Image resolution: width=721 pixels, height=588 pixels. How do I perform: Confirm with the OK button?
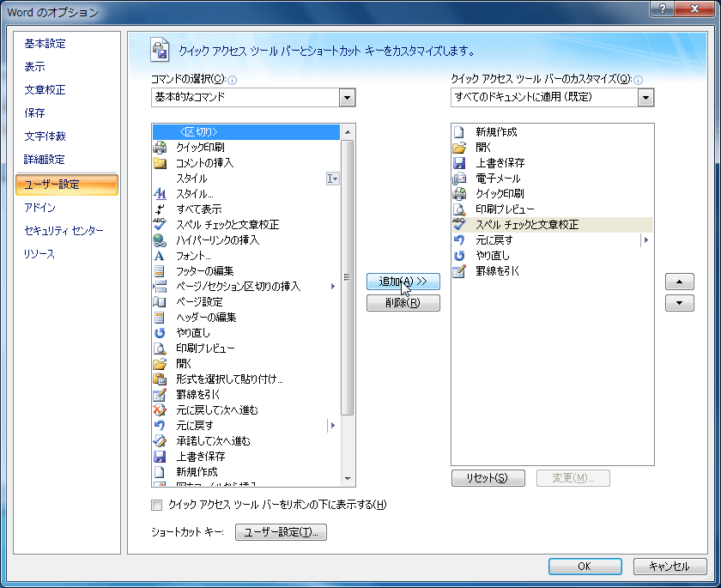tap(585, 567)
